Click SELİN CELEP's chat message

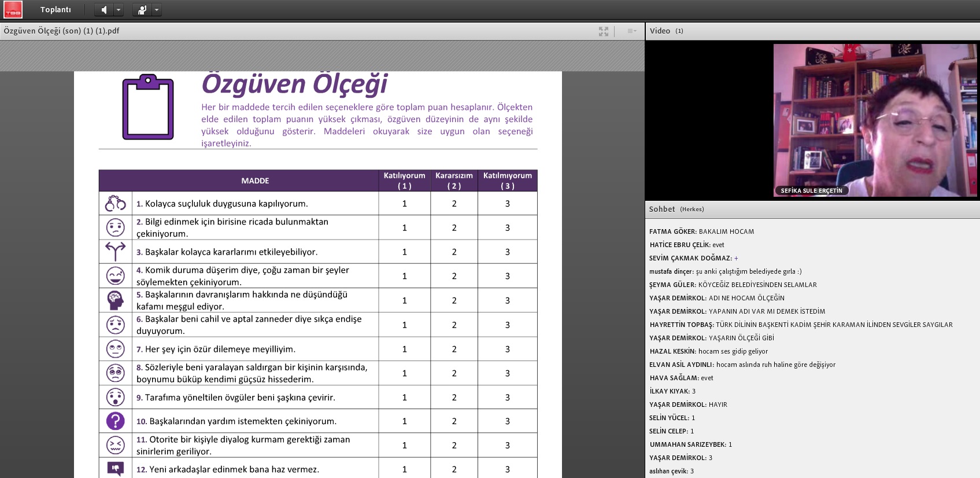[x=671, y=431]
